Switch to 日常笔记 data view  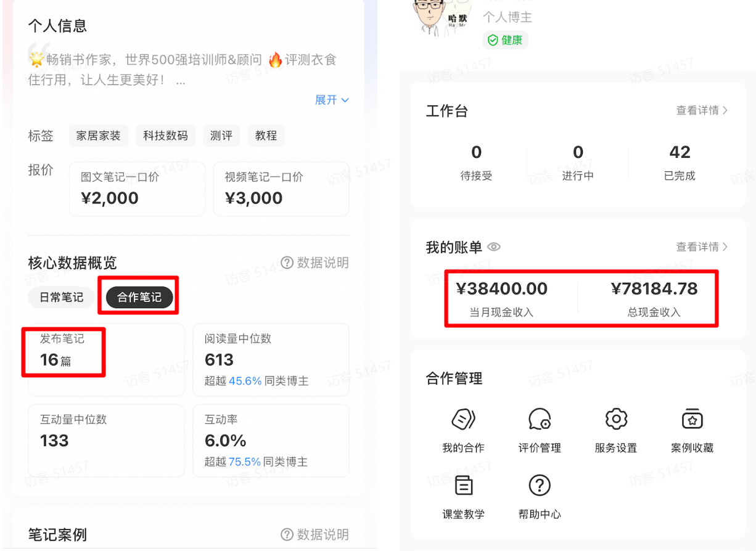tap(61, 297)
